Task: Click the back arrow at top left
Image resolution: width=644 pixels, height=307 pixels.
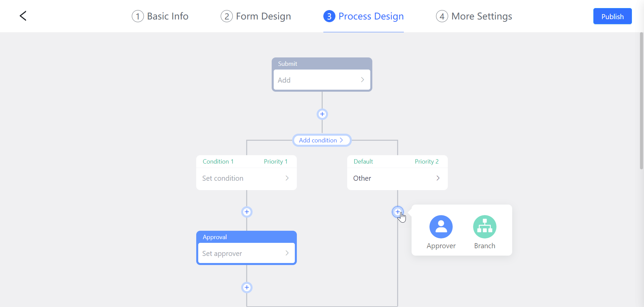Action: point(23,16)
